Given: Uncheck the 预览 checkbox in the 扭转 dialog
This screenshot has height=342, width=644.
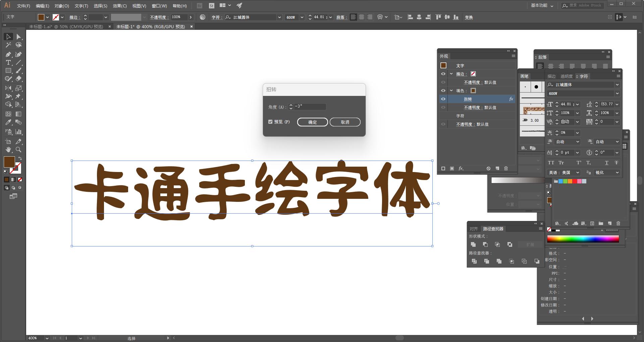Looking at the screenshot, I should (271, 122).
